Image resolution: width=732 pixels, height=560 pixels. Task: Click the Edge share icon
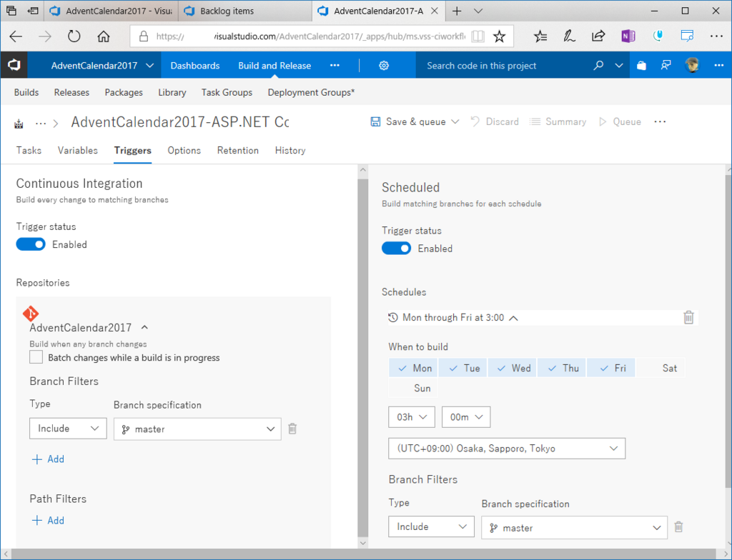click(x=598, y=36)
